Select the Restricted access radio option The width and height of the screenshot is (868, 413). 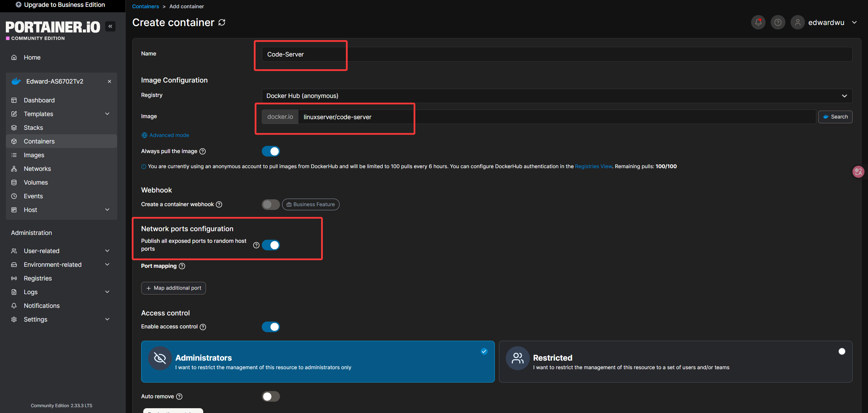point(842,351)
